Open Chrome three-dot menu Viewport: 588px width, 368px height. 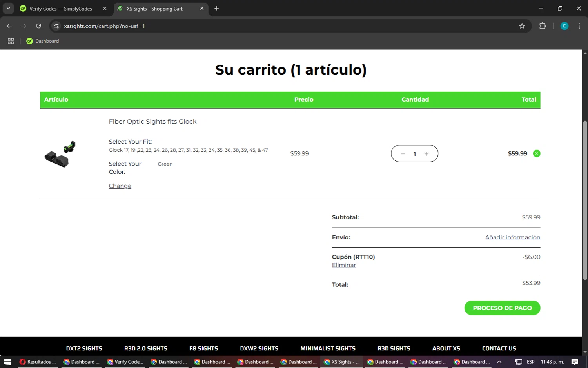[x=579, y=26]
